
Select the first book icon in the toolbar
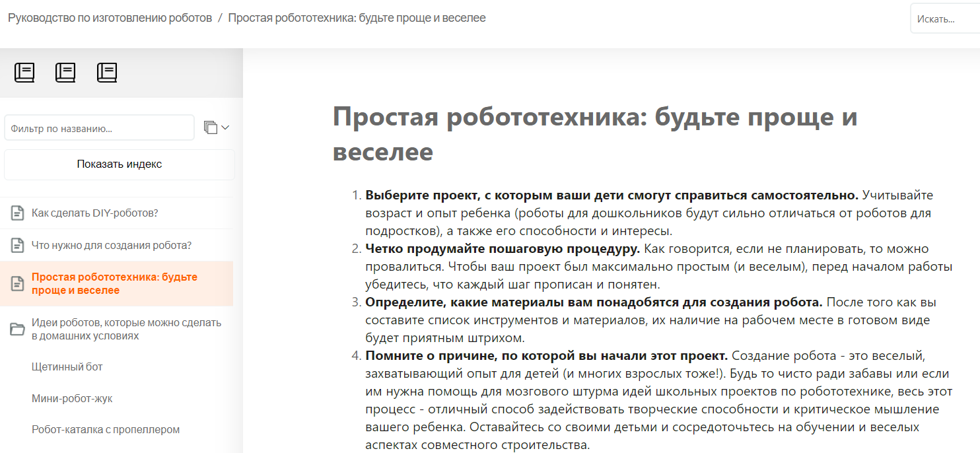[24, 72]
